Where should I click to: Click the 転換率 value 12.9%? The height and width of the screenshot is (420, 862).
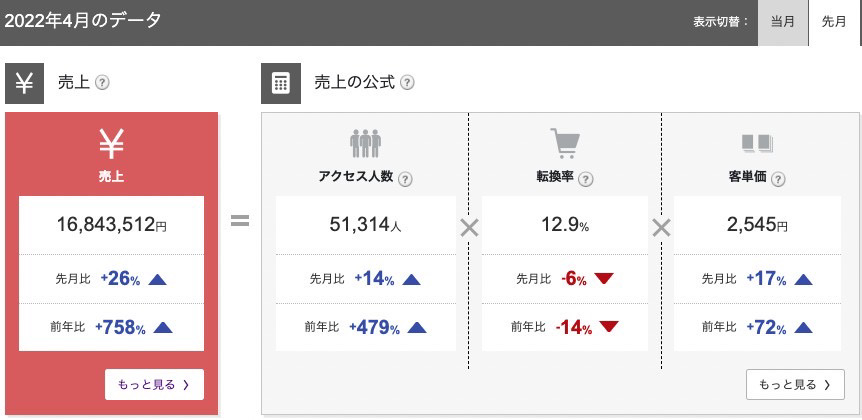click(x=564, y=225)
